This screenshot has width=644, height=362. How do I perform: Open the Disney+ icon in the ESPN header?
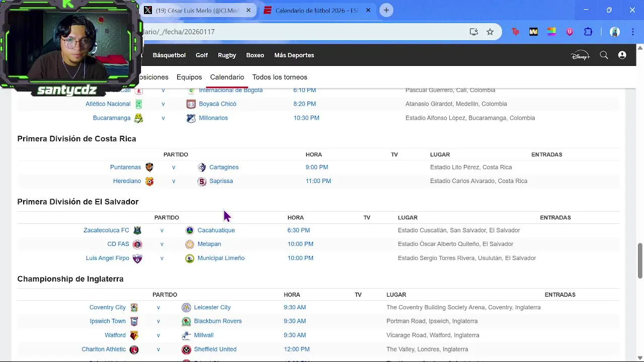580,55
